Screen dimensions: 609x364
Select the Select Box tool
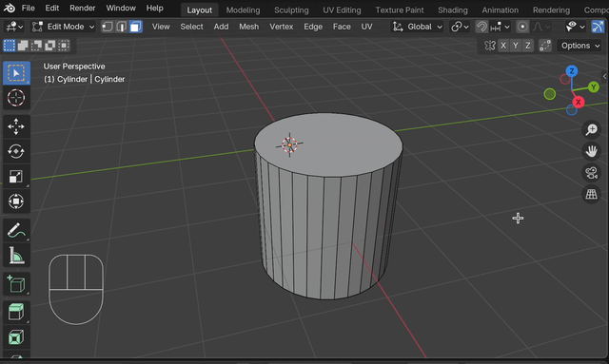(16, 73)
